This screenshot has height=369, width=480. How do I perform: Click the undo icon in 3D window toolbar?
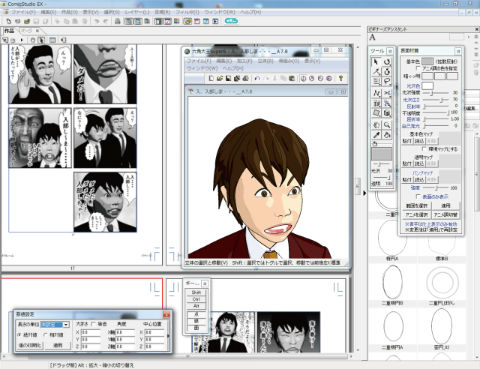257,78
